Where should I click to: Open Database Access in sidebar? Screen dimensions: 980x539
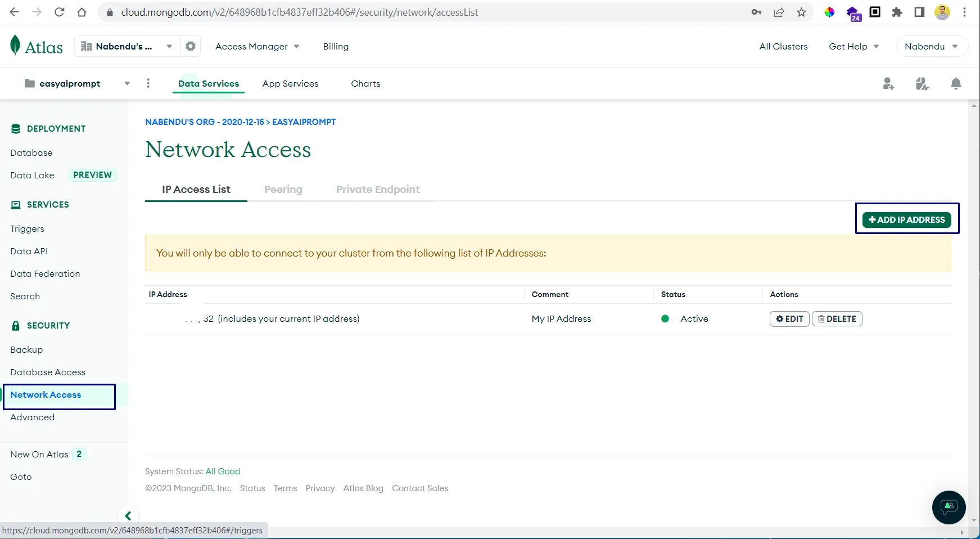pyautogui.click(x=48, y=372)
